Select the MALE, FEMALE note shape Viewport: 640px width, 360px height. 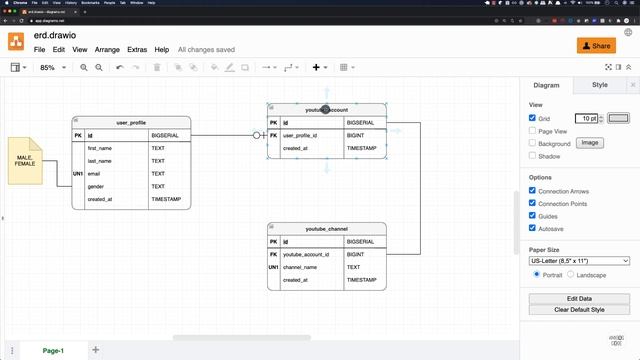click(25, 160)
